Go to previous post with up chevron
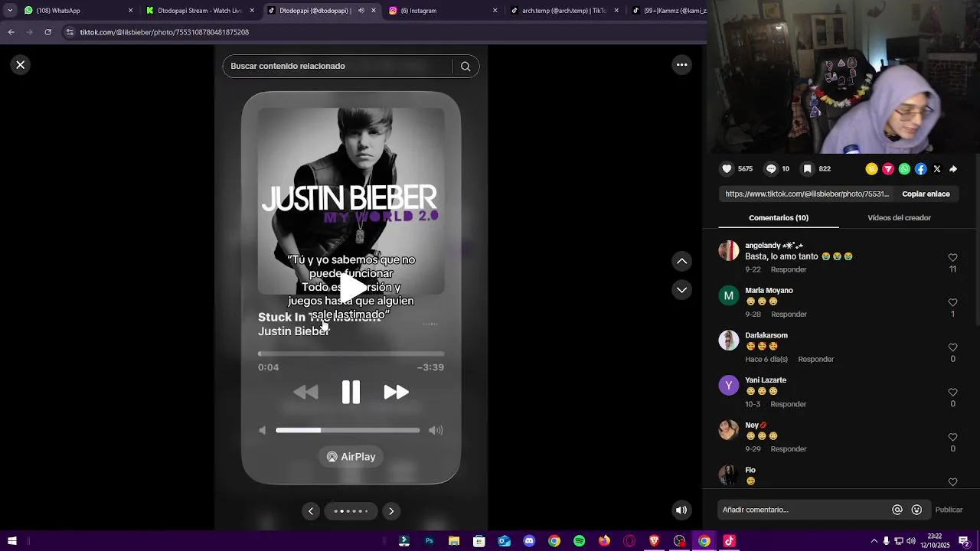This screenshot has height=551, width=980. click(681, 262)
